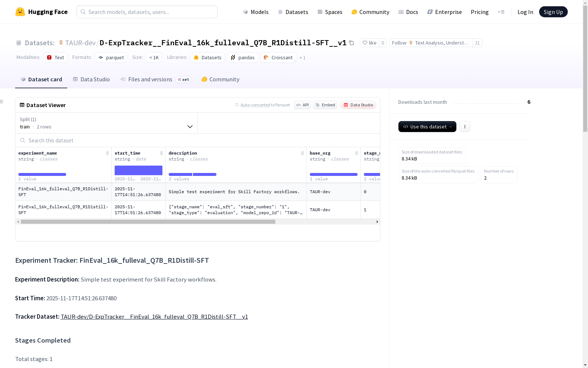
Task: Click the follower count 21
Action: pyautogui.click(x=477, y=43)
